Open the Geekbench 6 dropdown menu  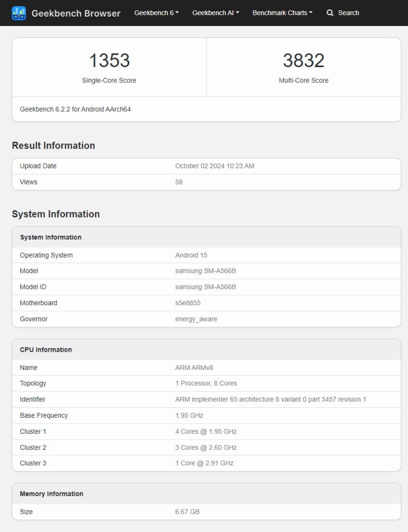(x=156, y=12)
